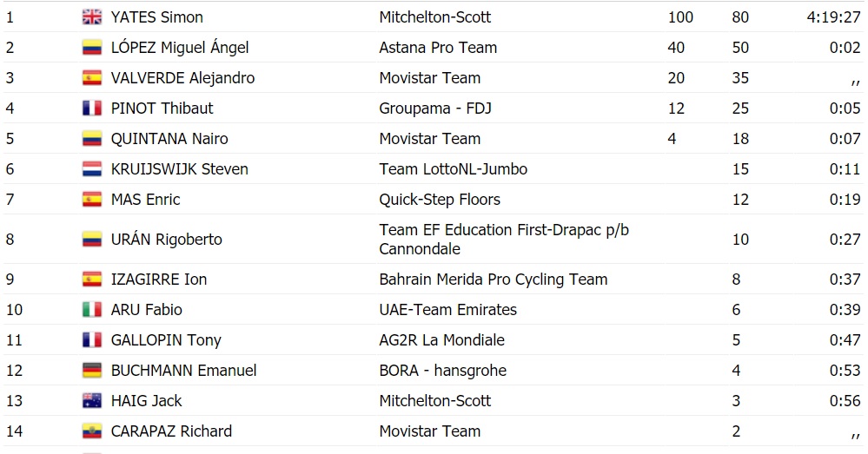Click the Colombian flag beside Miguel Ángel López

pos(91,48)
